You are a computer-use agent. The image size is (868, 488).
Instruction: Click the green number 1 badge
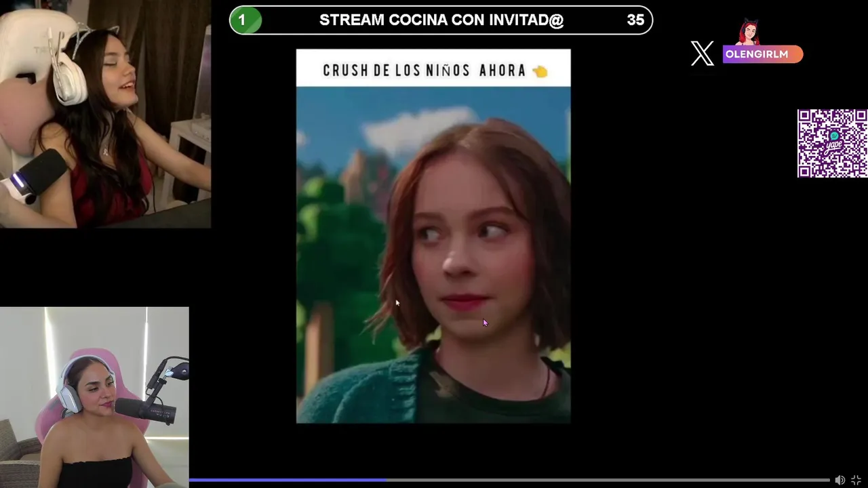click(x=245, y=20)
